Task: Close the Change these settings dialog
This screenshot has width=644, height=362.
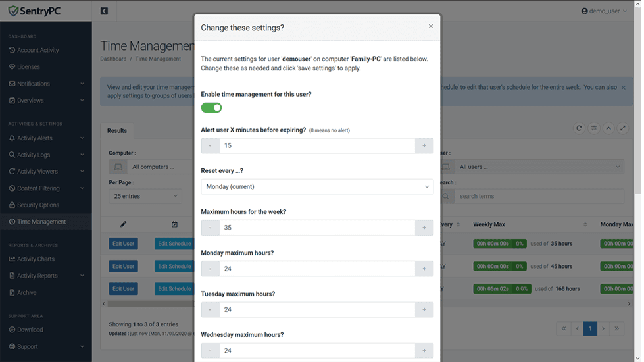Action: click(431, 26)
